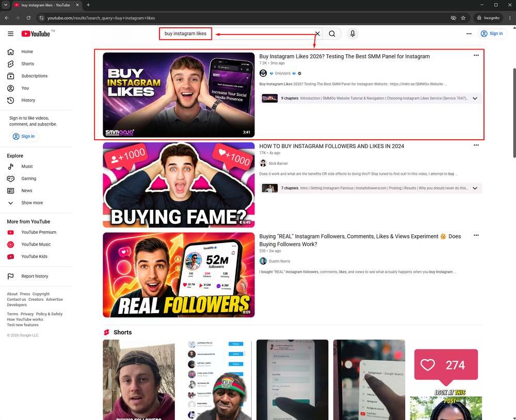The image size is (516, 420).
Task: Click the magnifier search button
Action: [332, 34]
